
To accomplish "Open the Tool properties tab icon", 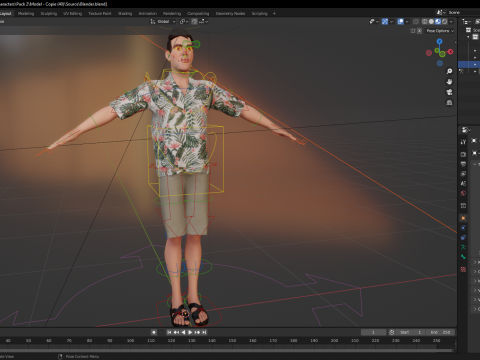I will [x=463, y=142].
